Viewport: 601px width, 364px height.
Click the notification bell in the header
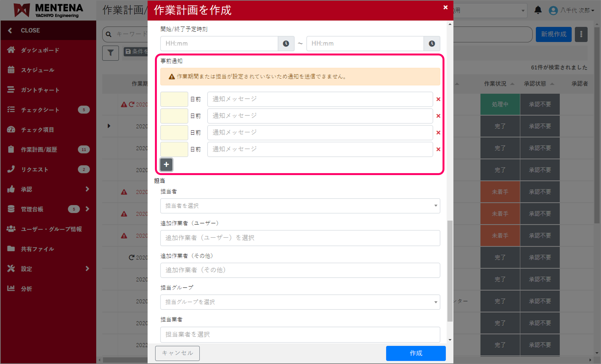coord(538,10)
